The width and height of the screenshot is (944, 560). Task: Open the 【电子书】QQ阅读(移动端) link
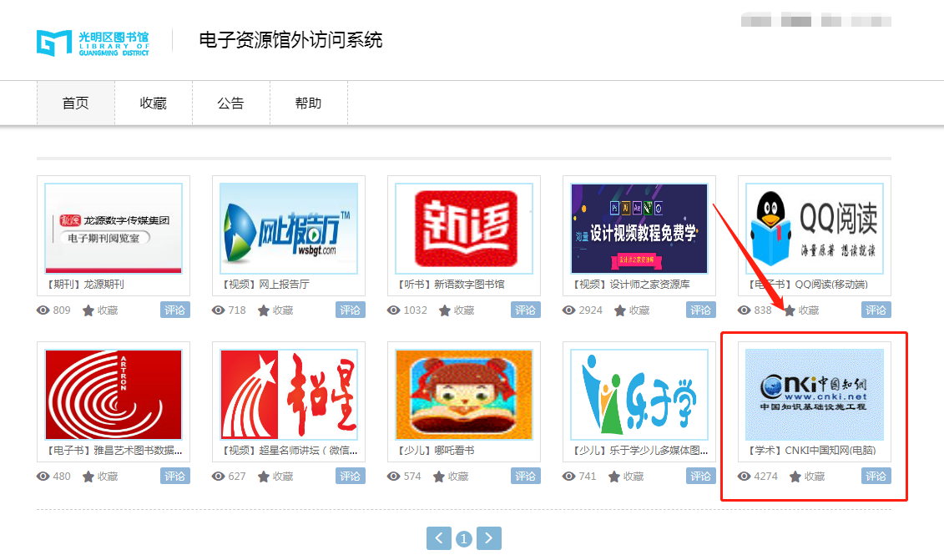click(807, 285)
